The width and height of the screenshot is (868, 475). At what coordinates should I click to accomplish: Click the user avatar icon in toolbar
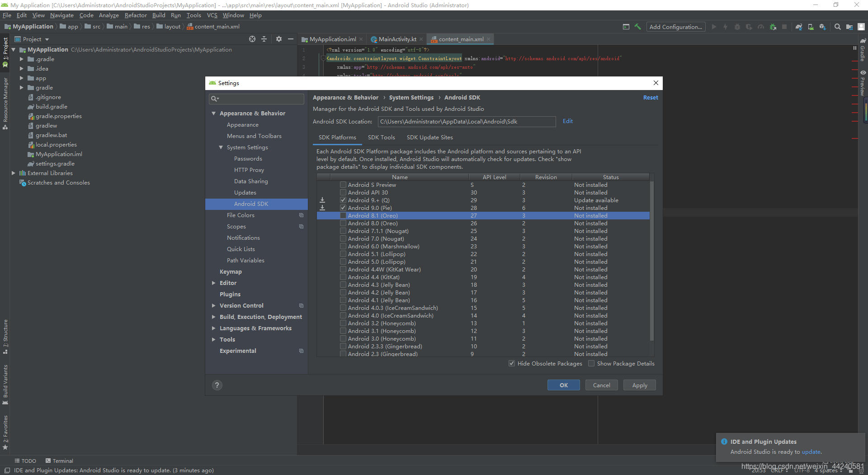(x=861, y=27)
